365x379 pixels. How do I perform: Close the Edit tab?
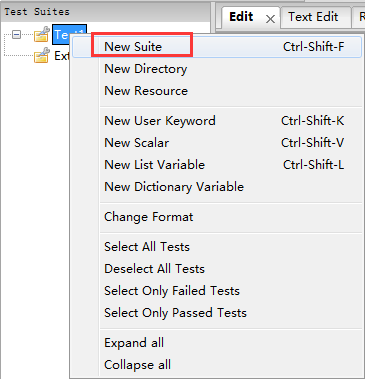[270, 19]
